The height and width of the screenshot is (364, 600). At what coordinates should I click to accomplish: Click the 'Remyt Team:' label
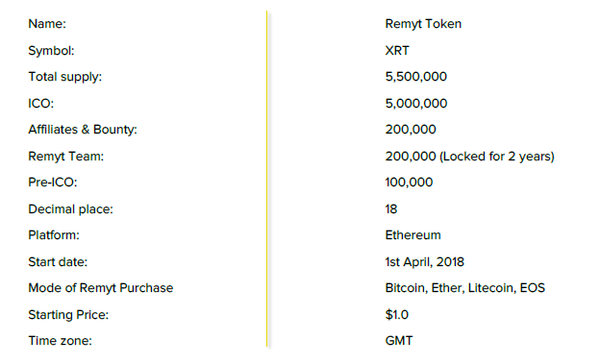click(x=66, y=157)
